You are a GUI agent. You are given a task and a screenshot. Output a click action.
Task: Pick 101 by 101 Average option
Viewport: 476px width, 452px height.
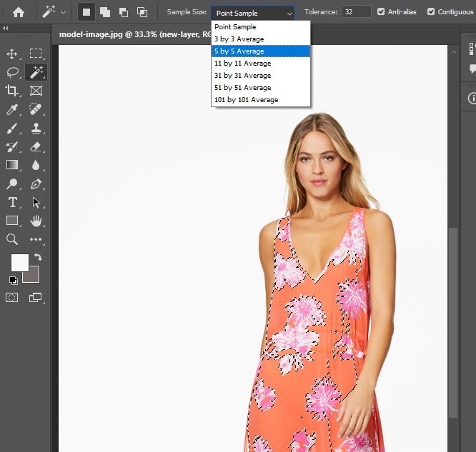tap(261, 99)
